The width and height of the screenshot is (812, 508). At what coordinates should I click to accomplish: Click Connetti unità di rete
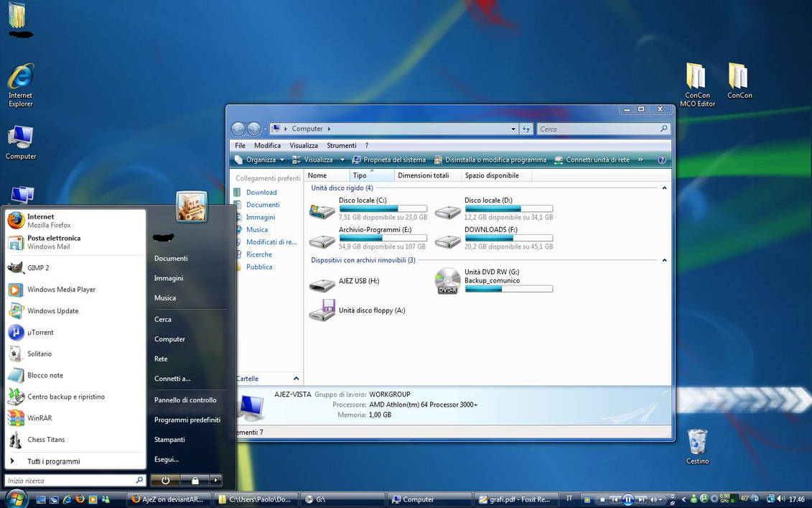[x=592, y=160]
